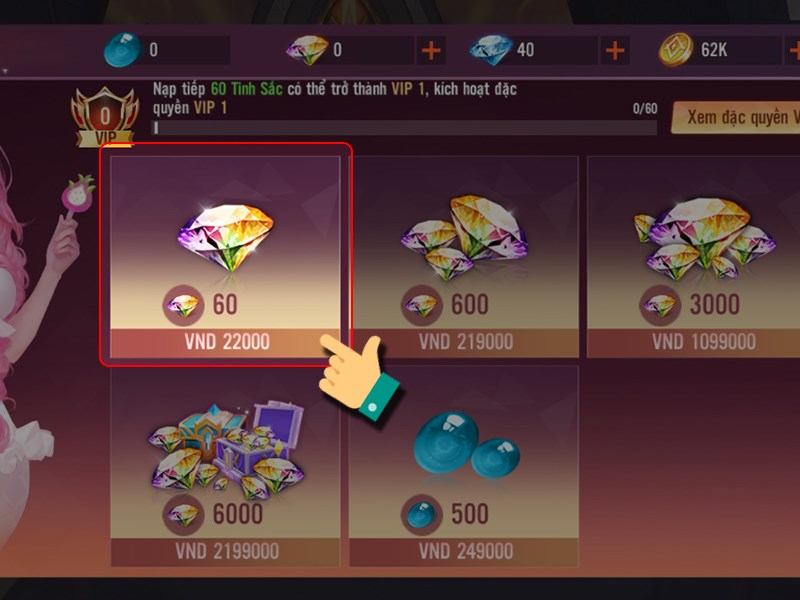Tap the blue orb currency icon in top bar
Viewport: 800px width, 600px height.
pyautogui.click(x=122, y=49)
